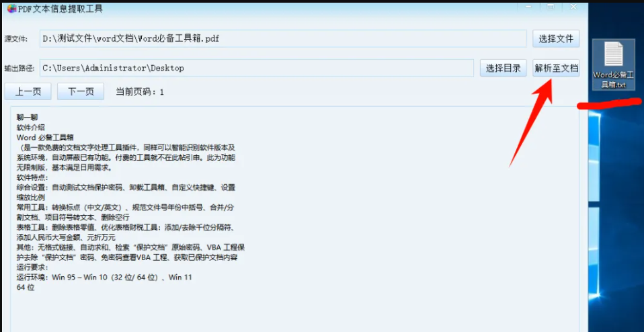The height and width of the screenshot is (332, 644).
Task: Click the first line 聊一聊
Action: [x=27, y=118]
